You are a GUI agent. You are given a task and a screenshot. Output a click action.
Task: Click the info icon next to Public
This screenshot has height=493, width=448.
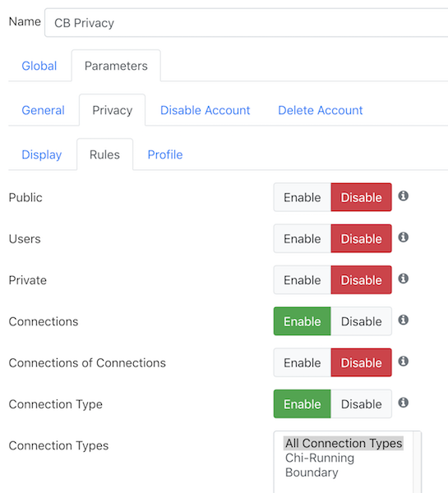403,196
